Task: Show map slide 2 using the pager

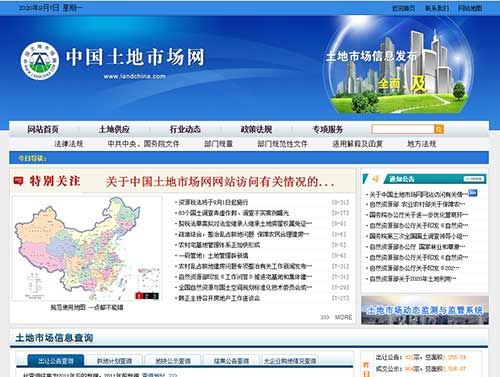Action: 147,296
